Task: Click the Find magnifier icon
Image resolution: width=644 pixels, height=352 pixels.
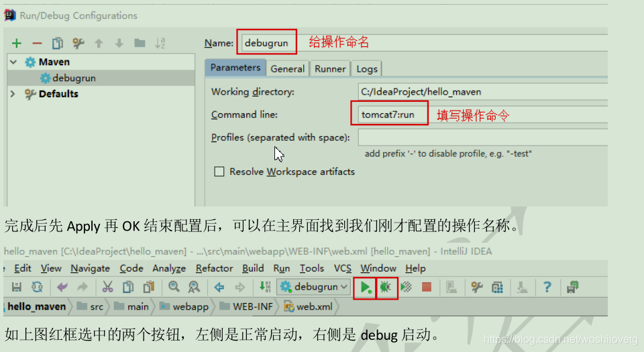Action: [174, 286]
